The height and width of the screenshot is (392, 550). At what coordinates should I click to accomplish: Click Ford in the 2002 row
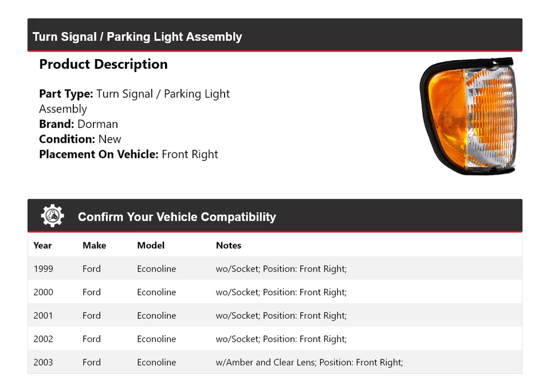coord(92,339)
